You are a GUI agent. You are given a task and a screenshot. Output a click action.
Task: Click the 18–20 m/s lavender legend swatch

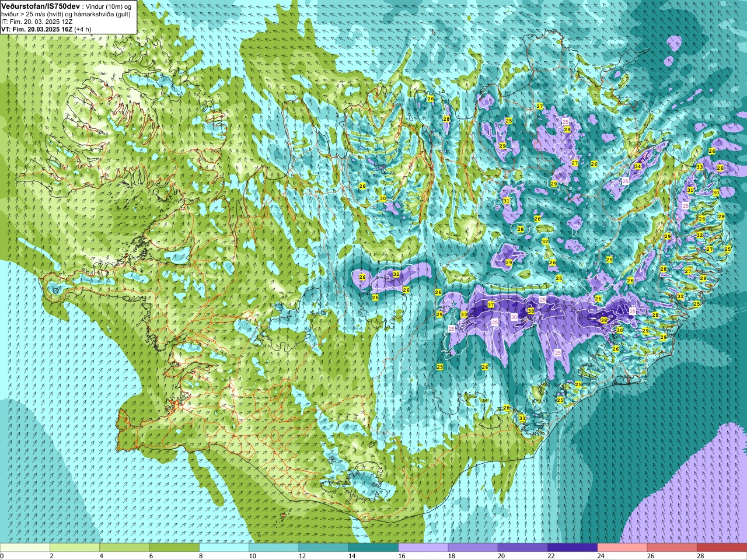pos(473,548)
